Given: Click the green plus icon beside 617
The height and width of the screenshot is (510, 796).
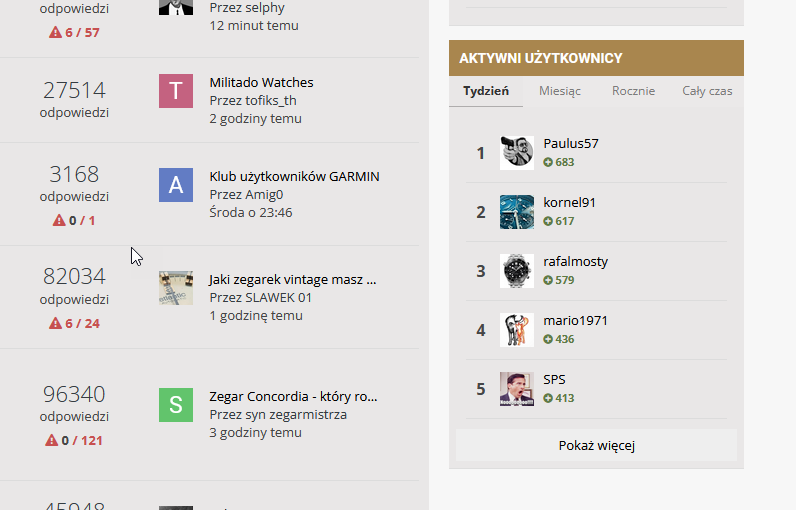Looking at the screenshot, I should [548, 221].
